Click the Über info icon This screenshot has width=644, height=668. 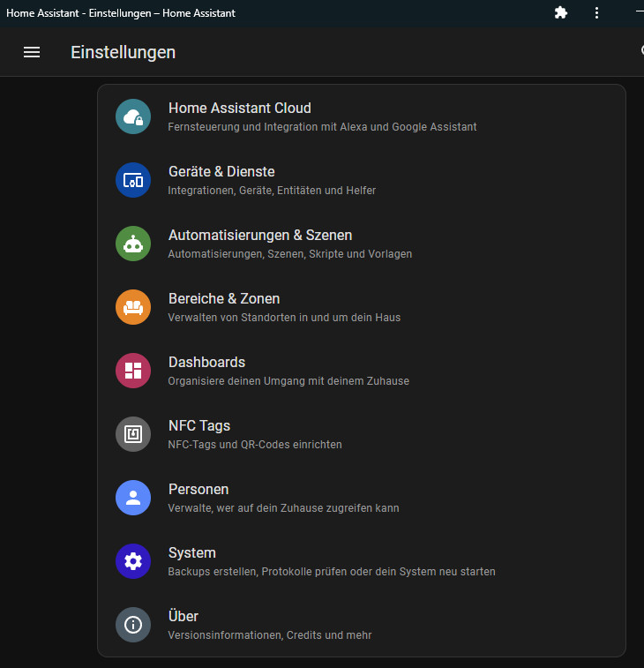tap(133, 625)
